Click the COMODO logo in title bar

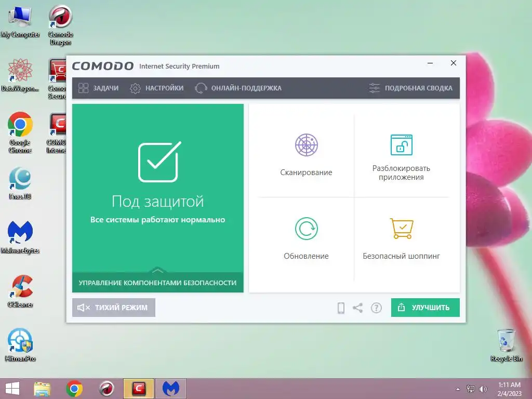pyautogui.click(x=103, y=66)
